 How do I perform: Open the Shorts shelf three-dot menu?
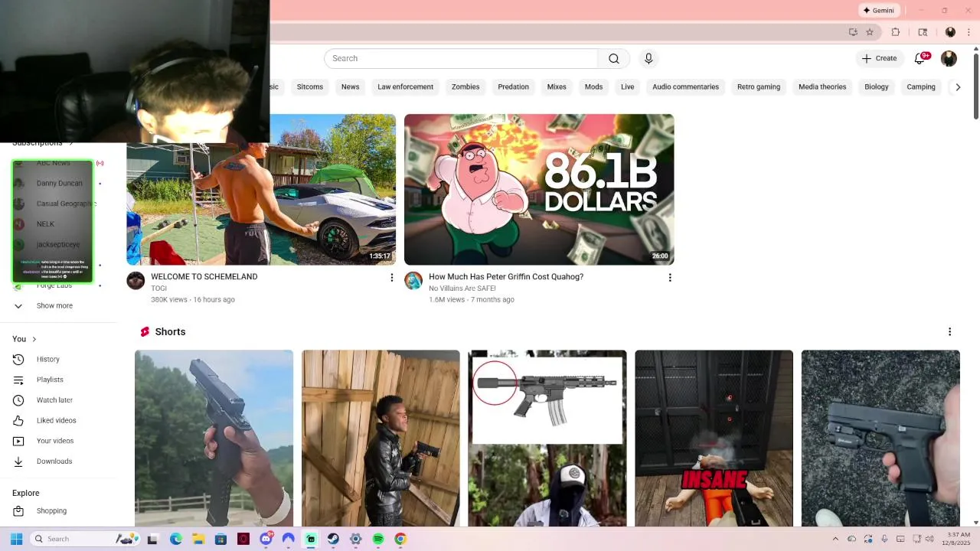949,331
